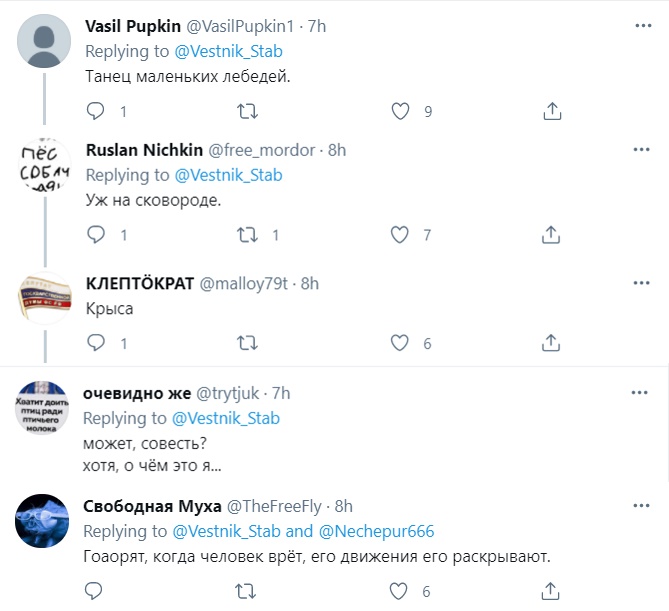Open Свободная Муха's avatar picture
The image size is (669, 611).
(45, 521)
